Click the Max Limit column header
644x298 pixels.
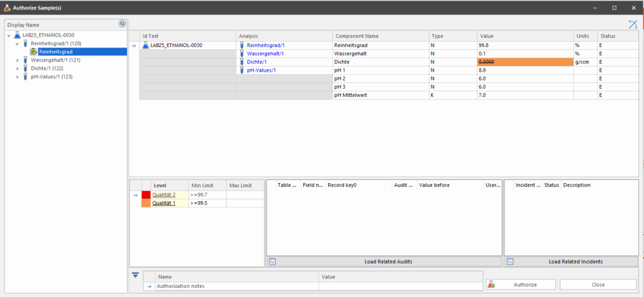pyautogui.click(x=245, y=185)
